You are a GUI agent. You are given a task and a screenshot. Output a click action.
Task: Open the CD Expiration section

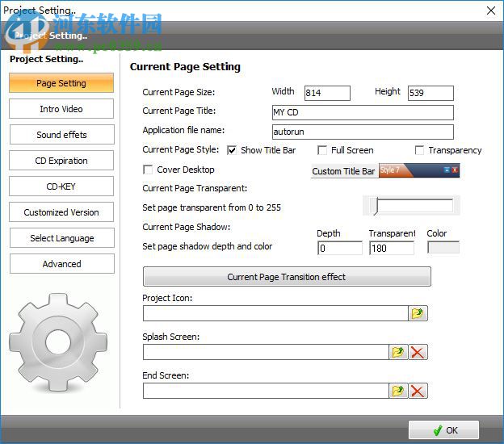(61, 161)
